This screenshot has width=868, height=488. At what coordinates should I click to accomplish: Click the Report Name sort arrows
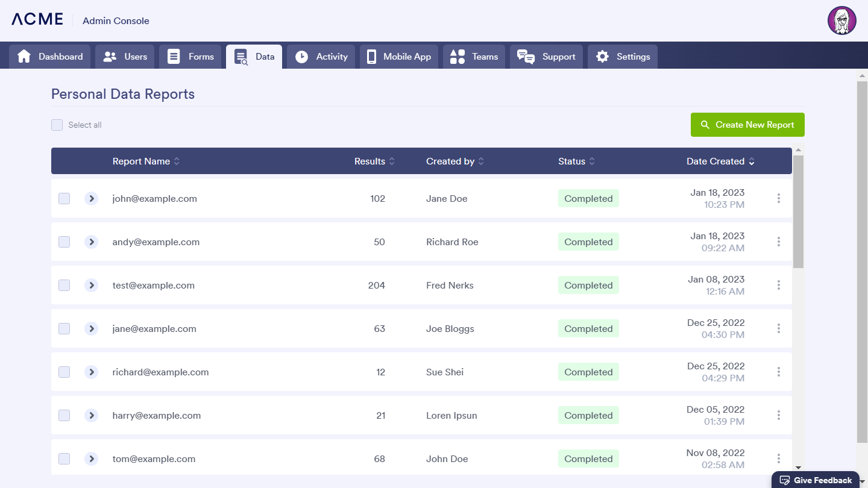pos(177,161)
